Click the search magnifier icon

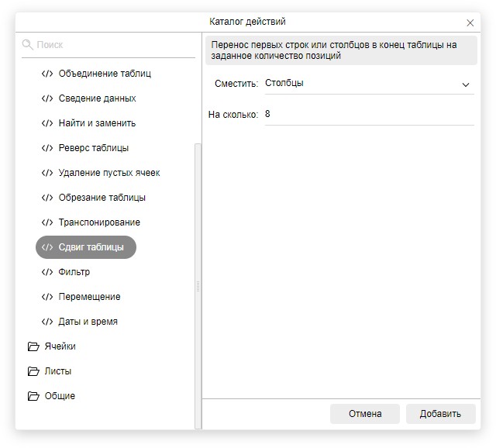click(x=28, y=45)
